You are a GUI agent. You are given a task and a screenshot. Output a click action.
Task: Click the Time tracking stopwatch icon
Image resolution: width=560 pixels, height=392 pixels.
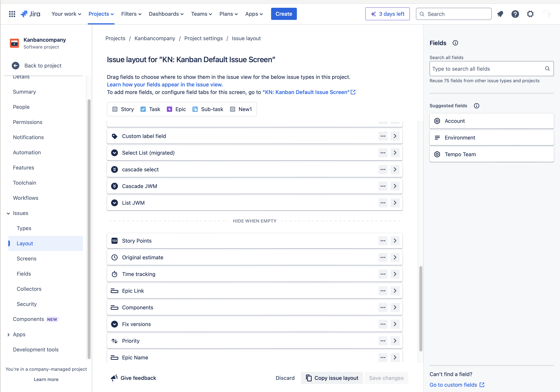coord(115,274)
